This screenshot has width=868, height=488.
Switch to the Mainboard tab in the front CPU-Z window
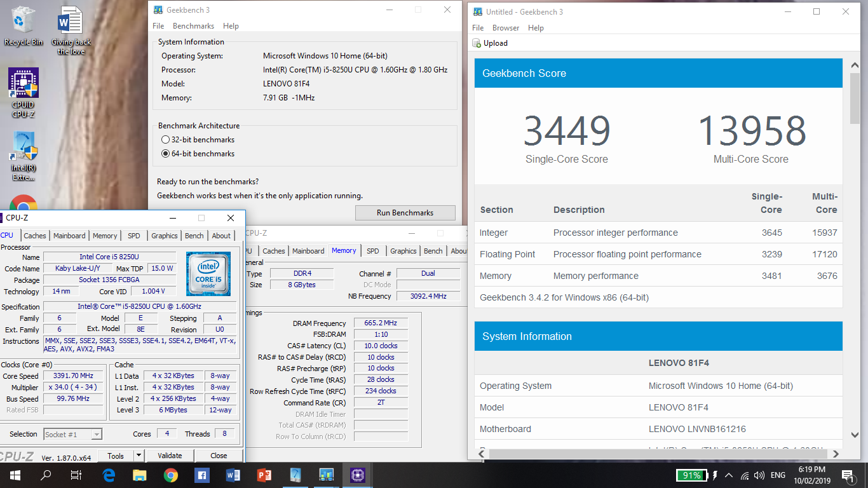click(x=69, y=236)
